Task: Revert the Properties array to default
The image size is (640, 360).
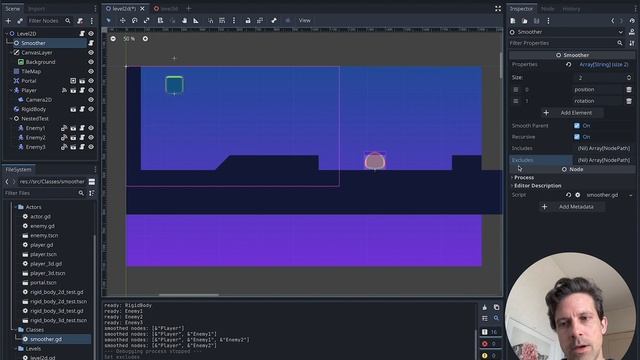Action: click(569, 64)
